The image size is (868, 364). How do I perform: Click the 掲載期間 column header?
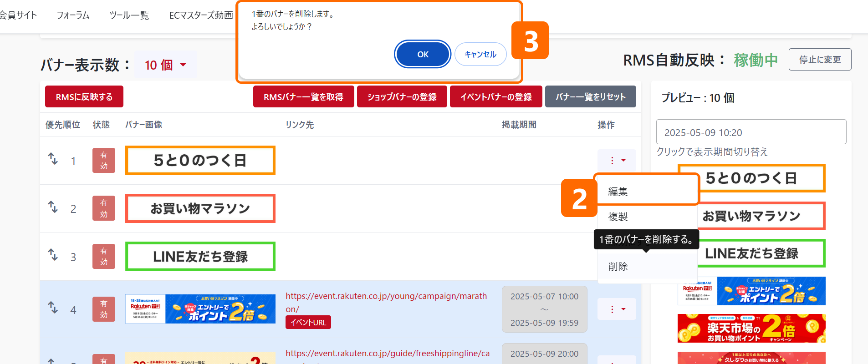click(519, 125)
